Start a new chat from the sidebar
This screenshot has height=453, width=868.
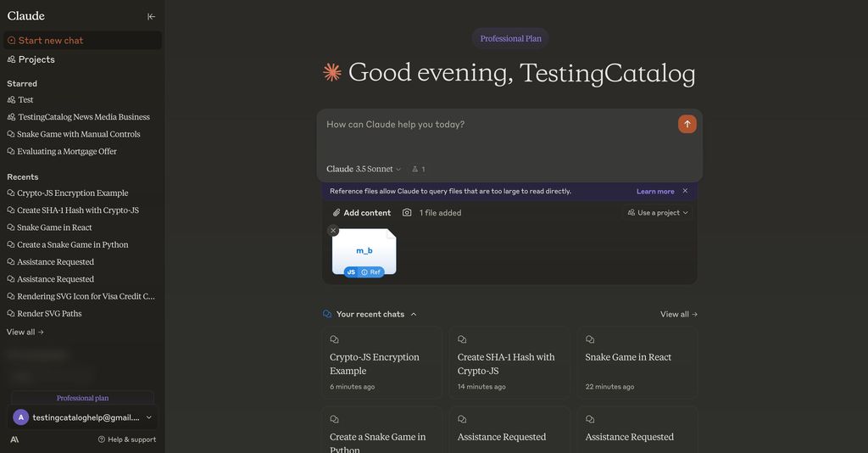tap(51, 40)
